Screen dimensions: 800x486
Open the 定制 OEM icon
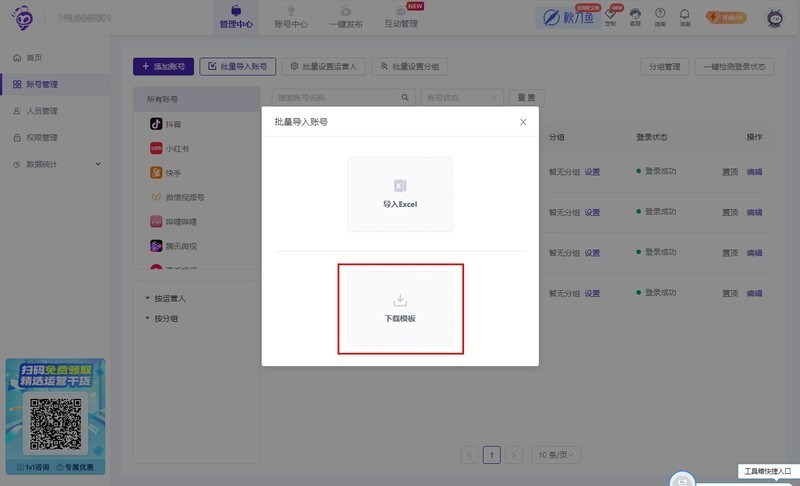click(x=610, y=17)
